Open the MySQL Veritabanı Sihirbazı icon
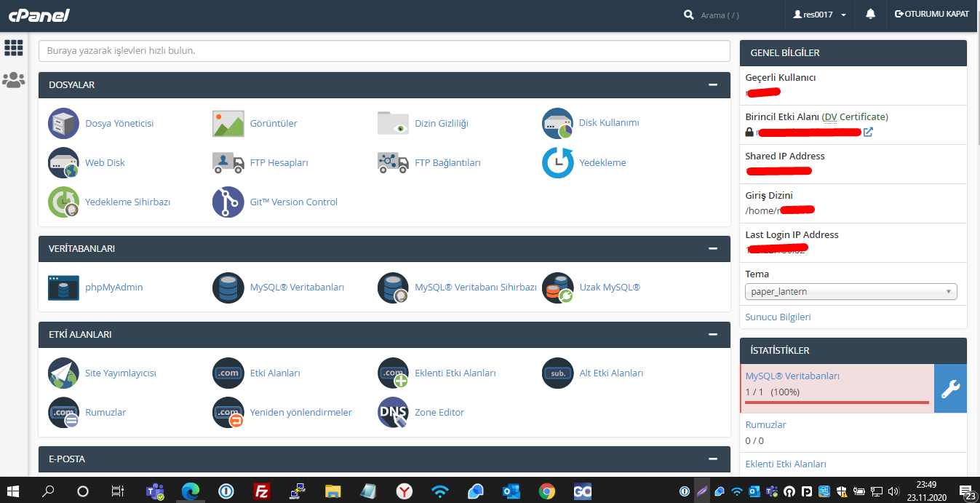The image size is (980, 503). 393,288
